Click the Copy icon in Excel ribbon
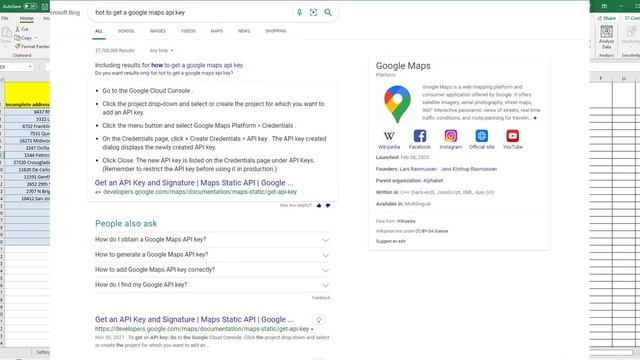 [17, 38]
